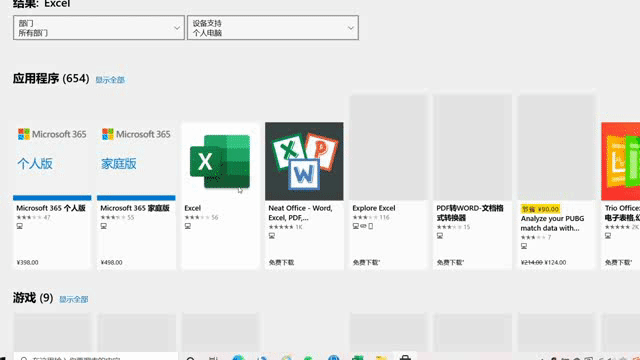Click the star rating with 56 under Excel

click(201, 218)
